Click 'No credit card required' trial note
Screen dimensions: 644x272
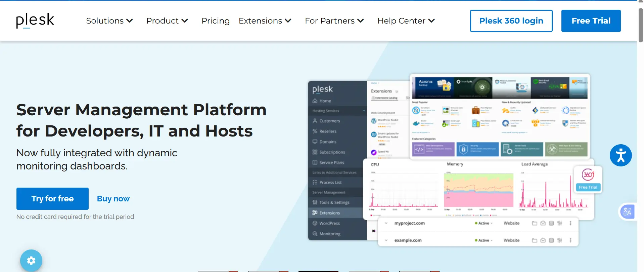click(75, 217)
